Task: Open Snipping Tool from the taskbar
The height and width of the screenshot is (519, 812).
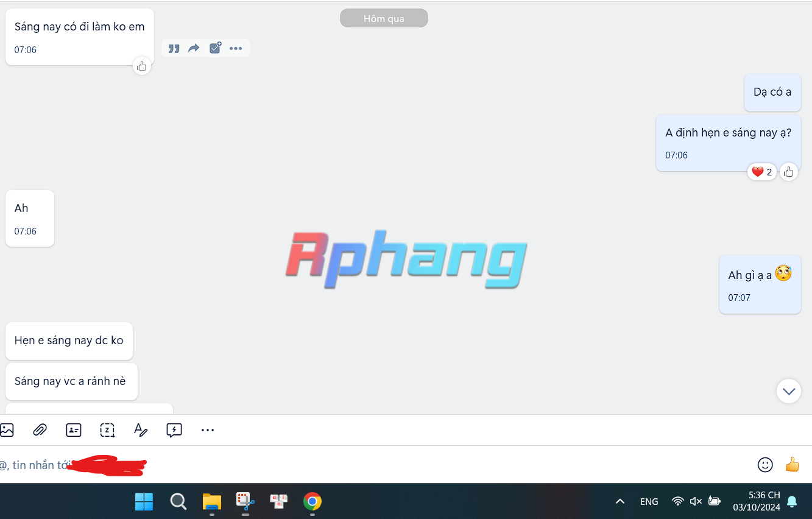Action: [x=245, y=501]
